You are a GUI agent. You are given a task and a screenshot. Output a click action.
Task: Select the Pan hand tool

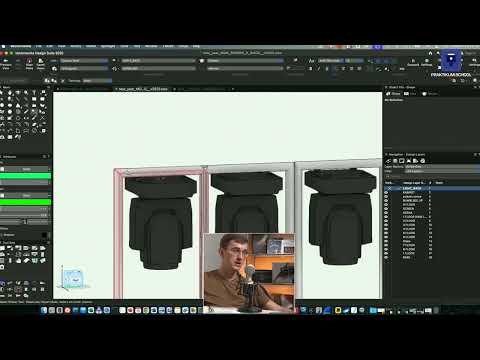click(10, 93)
